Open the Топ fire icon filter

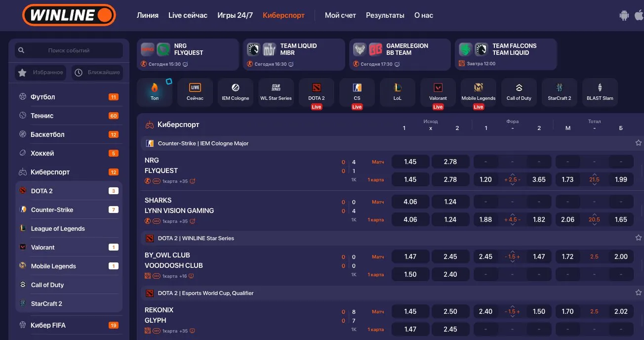point(155,92)
